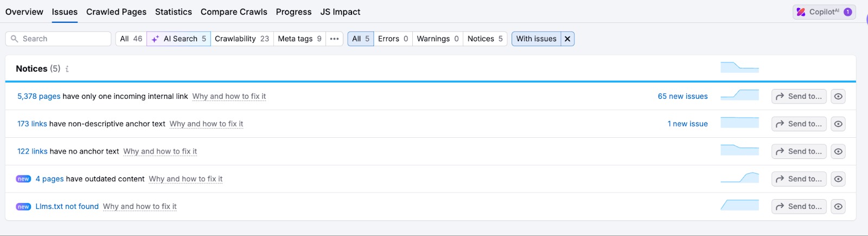Switch to JS Impact tab
This screenshot has height=236, width=868.
click(340, 11)
